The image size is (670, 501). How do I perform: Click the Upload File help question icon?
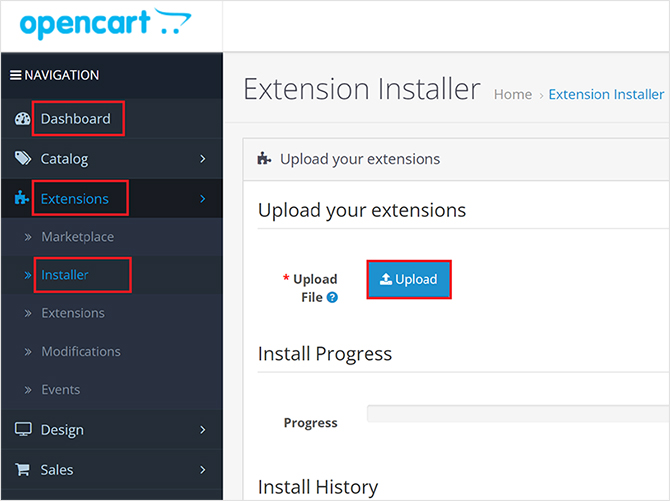click(332, 297)
